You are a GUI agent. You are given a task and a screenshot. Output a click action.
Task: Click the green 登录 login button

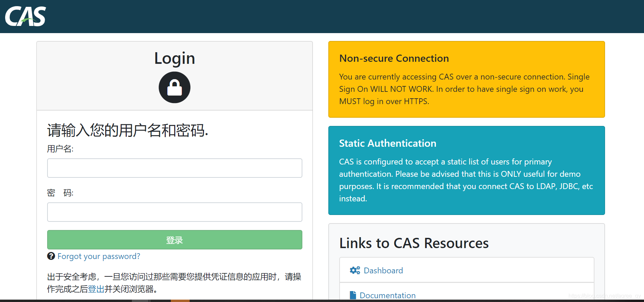(x=175, y=240)
